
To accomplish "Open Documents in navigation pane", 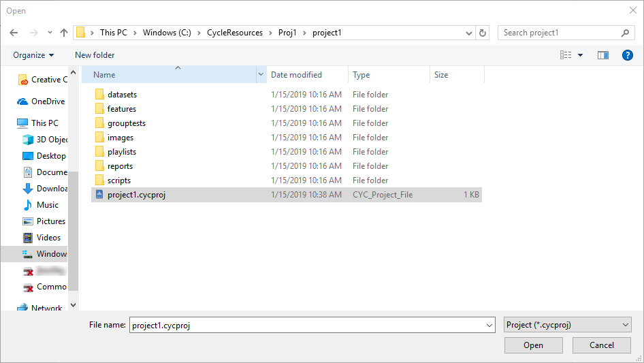I will coord(45,172).
